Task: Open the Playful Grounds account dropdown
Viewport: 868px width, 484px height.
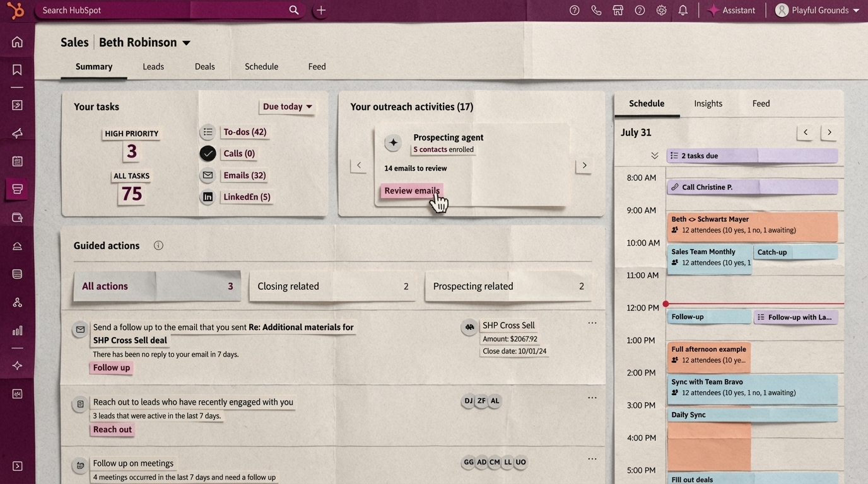Action: 817,9
